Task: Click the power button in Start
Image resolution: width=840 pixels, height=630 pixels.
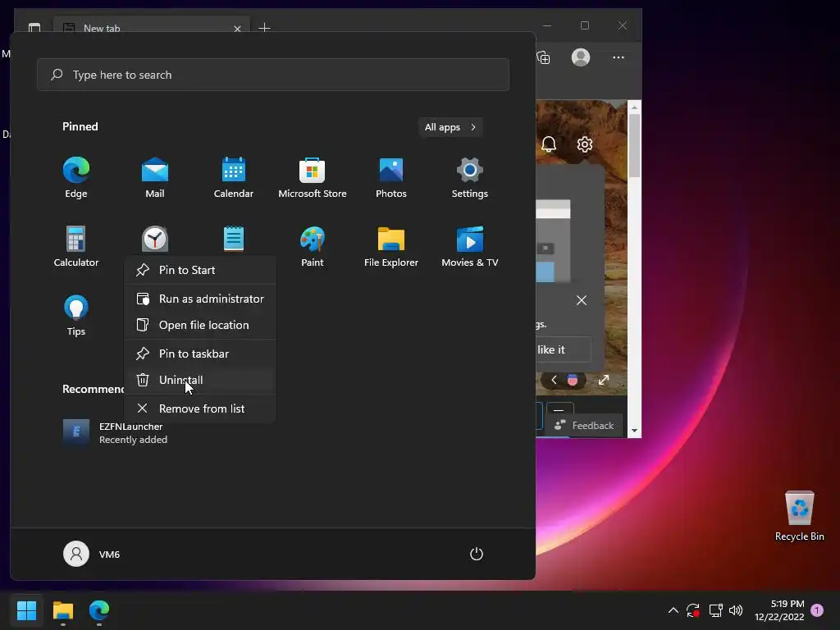Action: (477, 554)
